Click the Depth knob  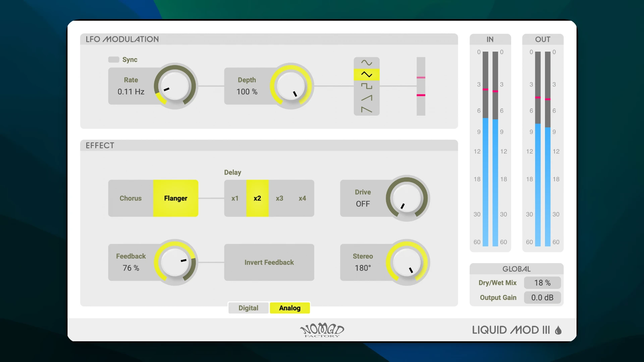(x=291, y=86)
